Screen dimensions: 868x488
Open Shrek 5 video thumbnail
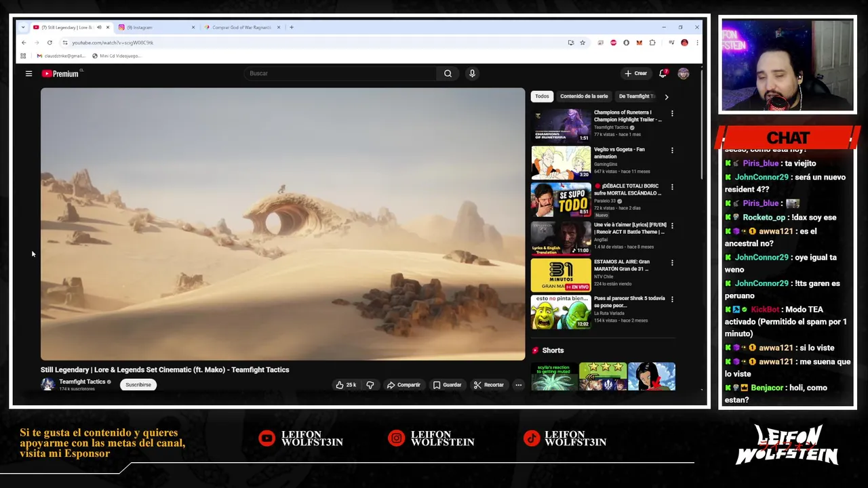(x=561, y=311)
